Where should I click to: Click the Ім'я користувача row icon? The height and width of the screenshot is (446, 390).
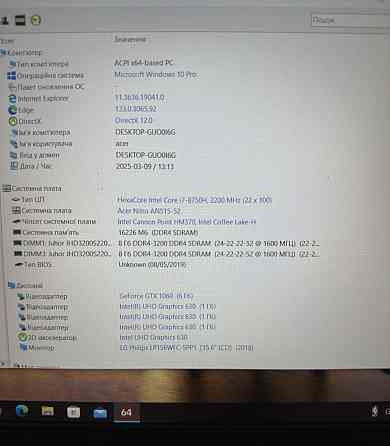pyautogui.click(x=14, y=144)
